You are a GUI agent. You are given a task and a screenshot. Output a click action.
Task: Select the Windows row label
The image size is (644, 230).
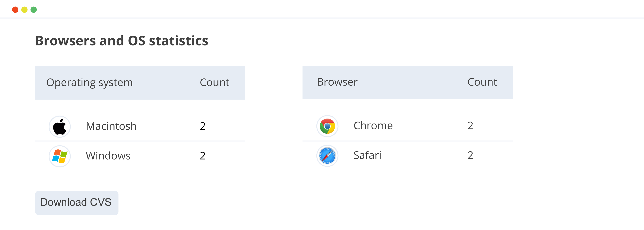108,156
